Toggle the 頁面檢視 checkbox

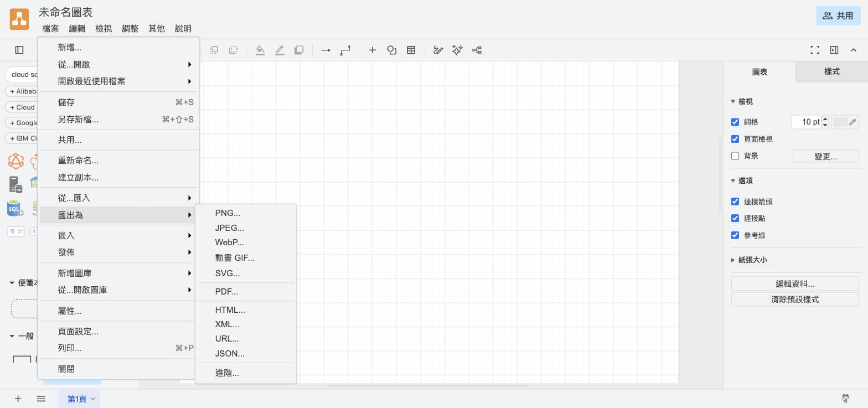pos(735,139)
